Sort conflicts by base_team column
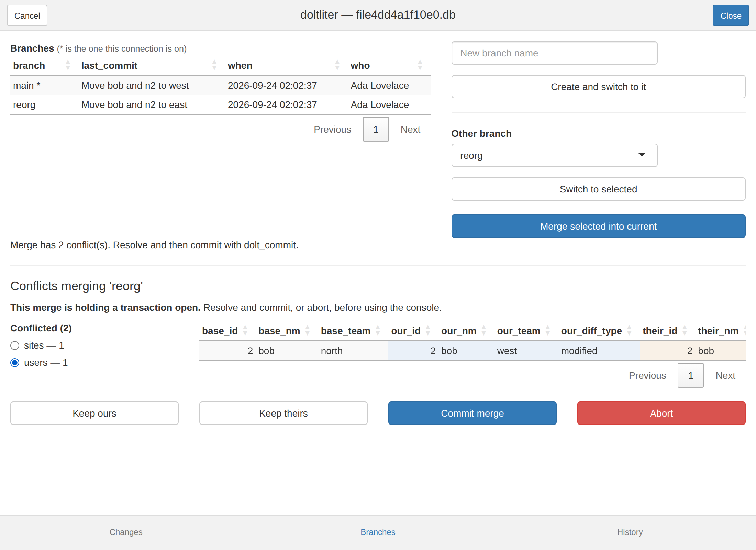 pyautogui.click(x=353, y=331)
